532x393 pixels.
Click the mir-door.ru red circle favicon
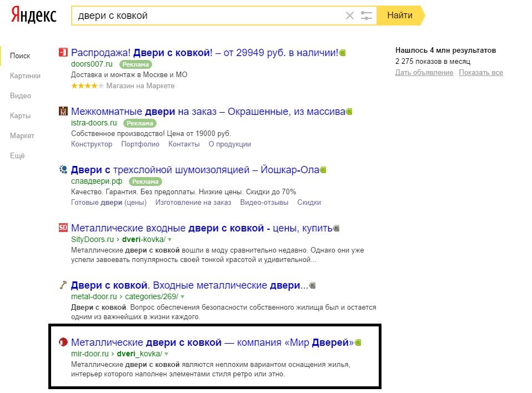[x=63, y=342]
